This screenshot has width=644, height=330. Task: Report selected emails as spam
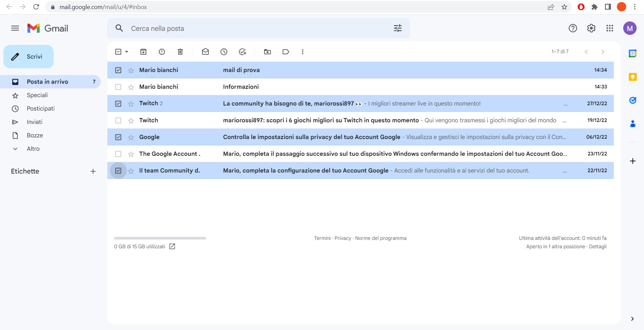pos(162,52)
